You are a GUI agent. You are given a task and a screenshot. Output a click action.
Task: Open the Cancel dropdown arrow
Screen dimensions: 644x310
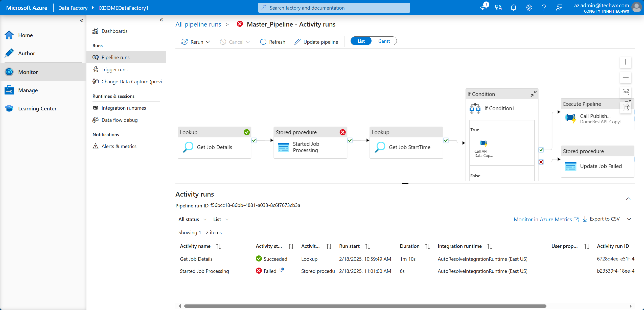pos(248,42)
